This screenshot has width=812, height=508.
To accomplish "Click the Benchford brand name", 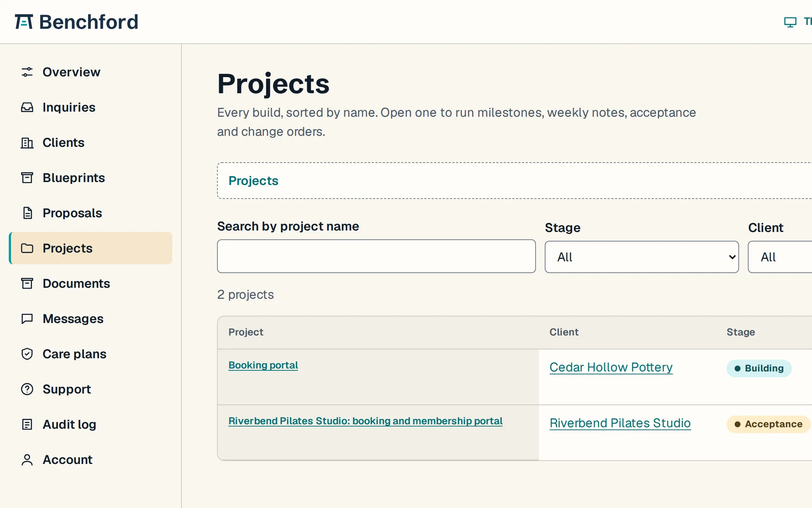I will coord(89,22).
